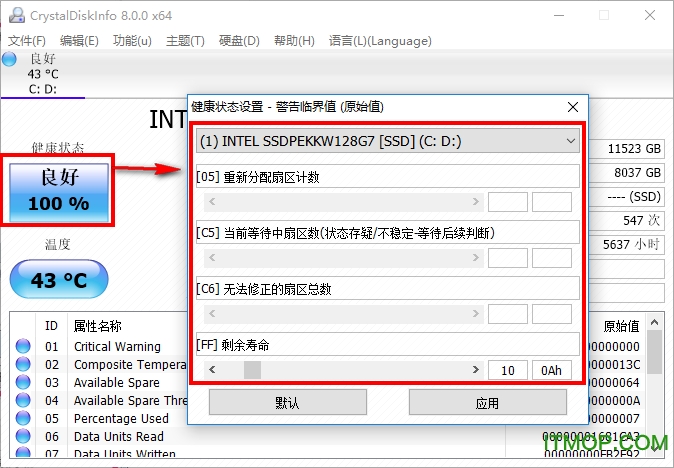Click the attribute list scrollbar thumb
This screenshot has width=674, height=468.
point(654,352)
